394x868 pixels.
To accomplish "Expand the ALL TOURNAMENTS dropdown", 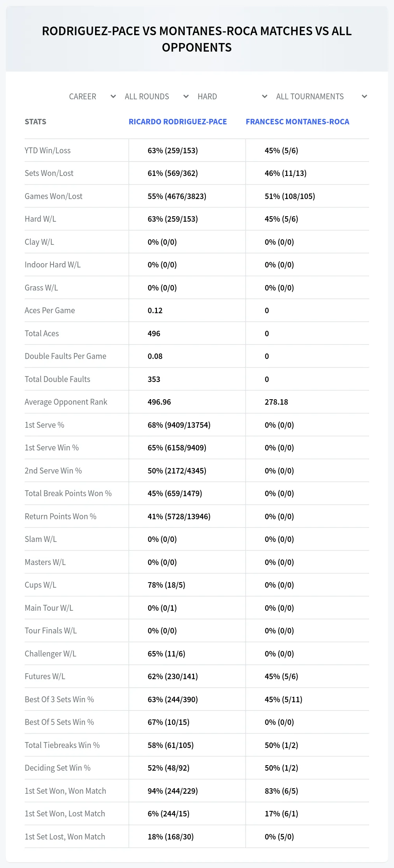I will tap(322, 97).
